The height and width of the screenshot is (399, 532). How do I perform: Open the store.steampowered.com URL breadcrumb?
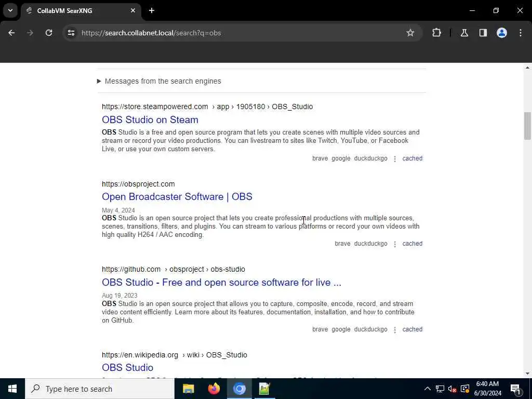coord(207,107)
